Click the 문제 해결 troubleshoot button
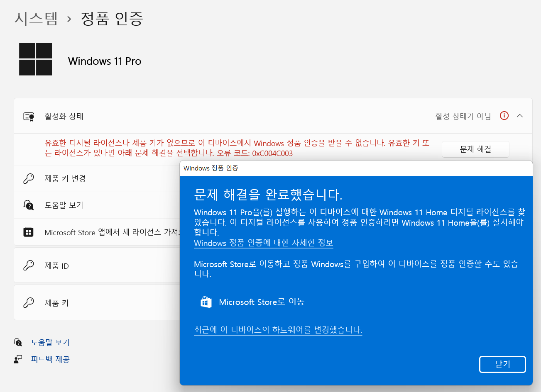 475,149
